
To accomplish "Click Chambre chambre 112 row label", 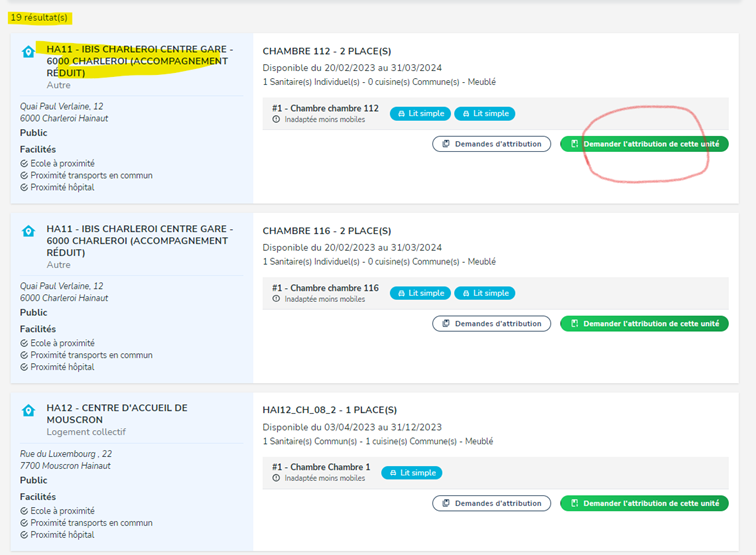I will [x=325, y=108].
